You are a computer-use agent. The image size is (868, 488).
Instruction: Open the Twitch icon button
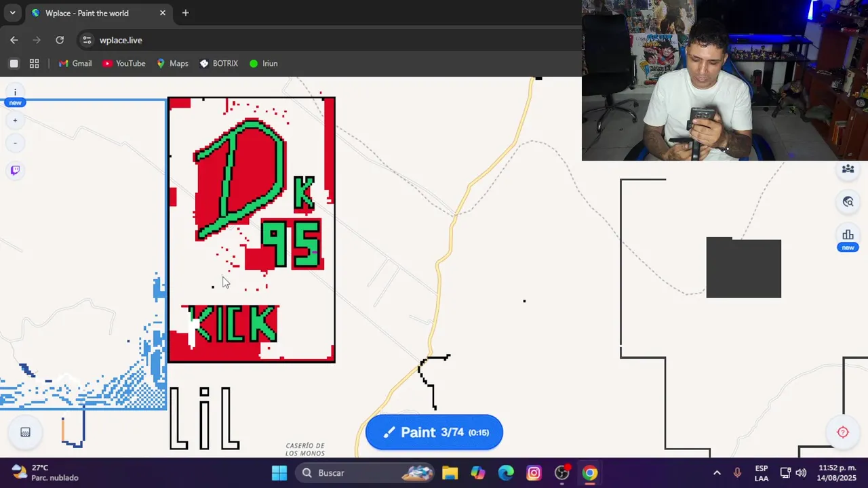(x=15, y=170)
